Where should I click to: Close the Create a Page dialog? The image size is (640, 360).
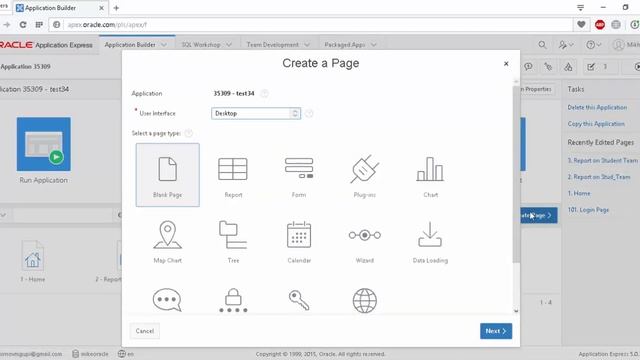(x=506, y=64)
